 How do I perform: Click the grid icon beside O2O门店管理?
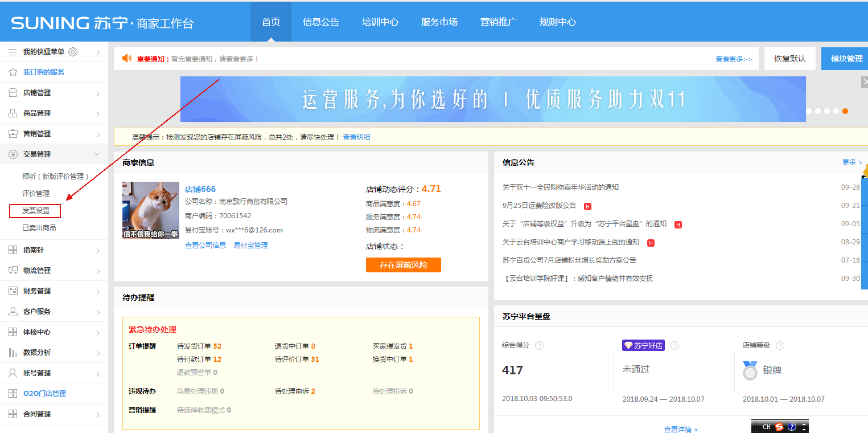point(13,394)
